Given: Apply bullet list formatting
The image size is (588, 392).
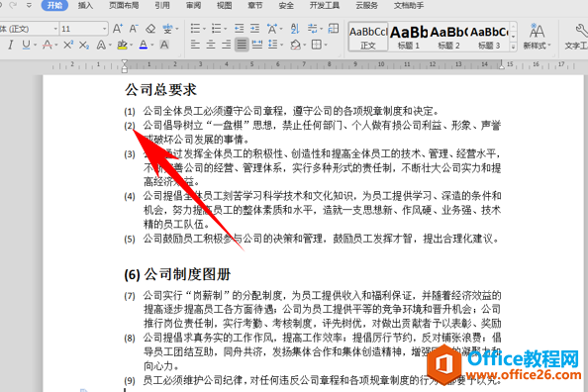Looking at the screenshot, I should (x=195, y=29).
